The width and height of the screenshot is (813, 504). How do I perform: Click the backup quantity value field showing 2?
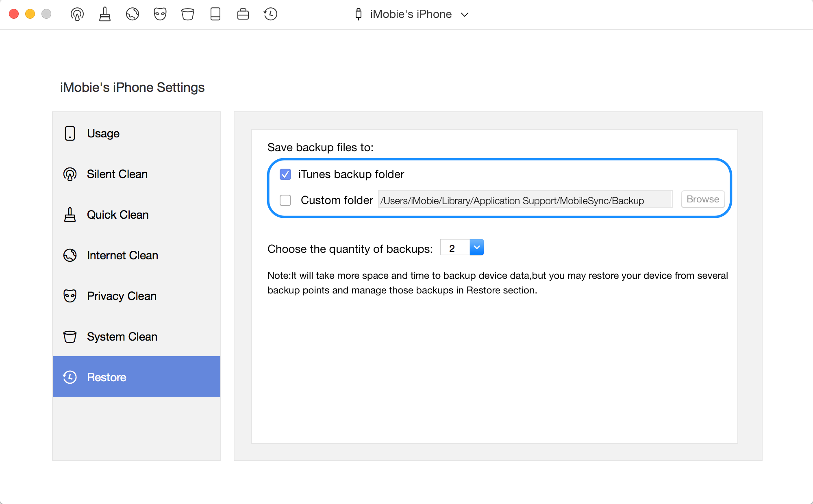tap(455, 248)
